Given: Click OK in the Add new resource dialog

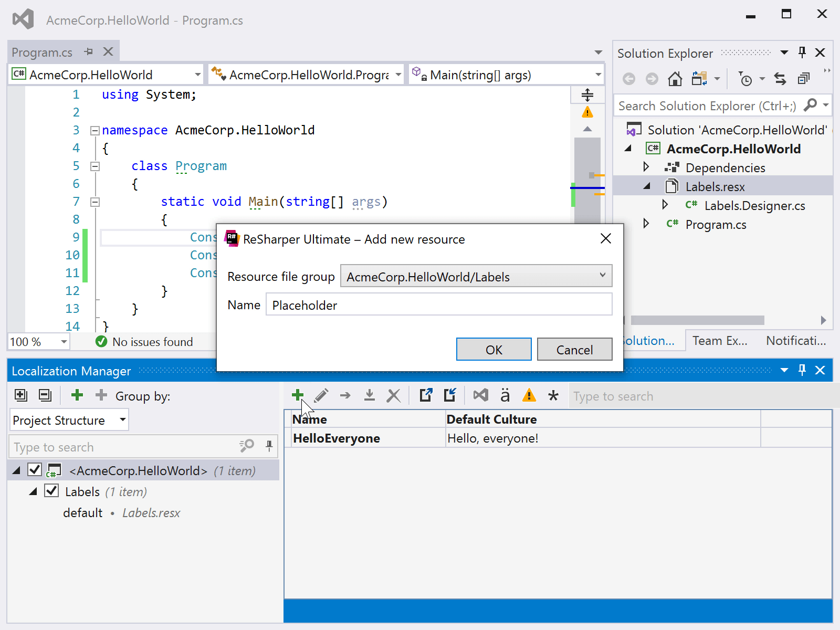Looking at the screenshot, I should pos(493,350).
